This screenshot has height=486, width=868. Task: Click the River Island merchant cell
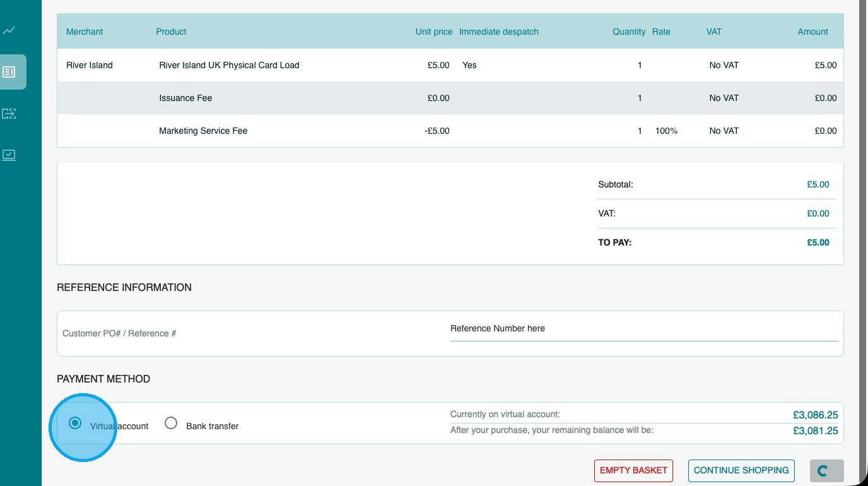[90, 65]
